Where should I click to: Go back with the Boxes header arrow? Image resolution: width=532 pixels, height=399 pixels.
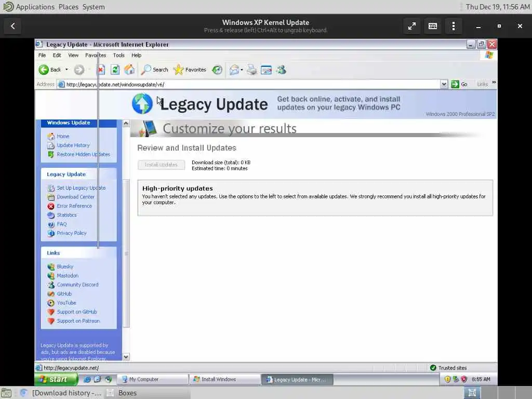point(13,26)
